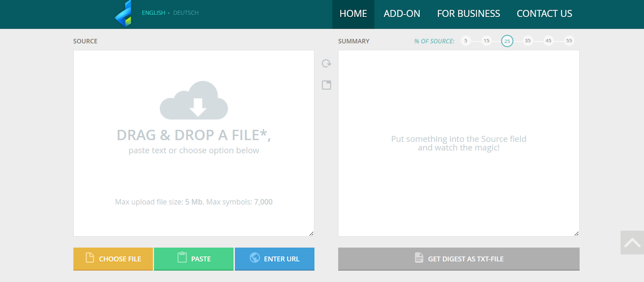This screenshot has height=282, width=644.
Task: Select 5 percent of source
Action: [x=466, y=41]
